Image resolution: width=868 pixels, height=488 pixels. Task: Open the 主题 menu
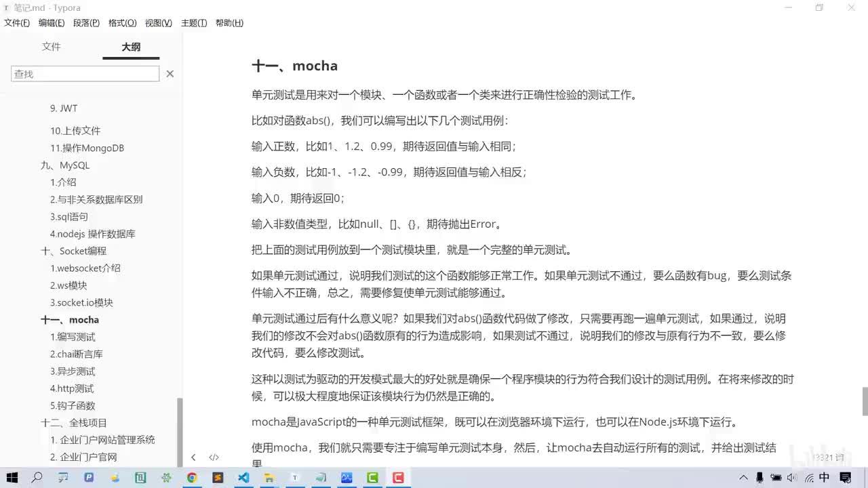coord(194,23)
